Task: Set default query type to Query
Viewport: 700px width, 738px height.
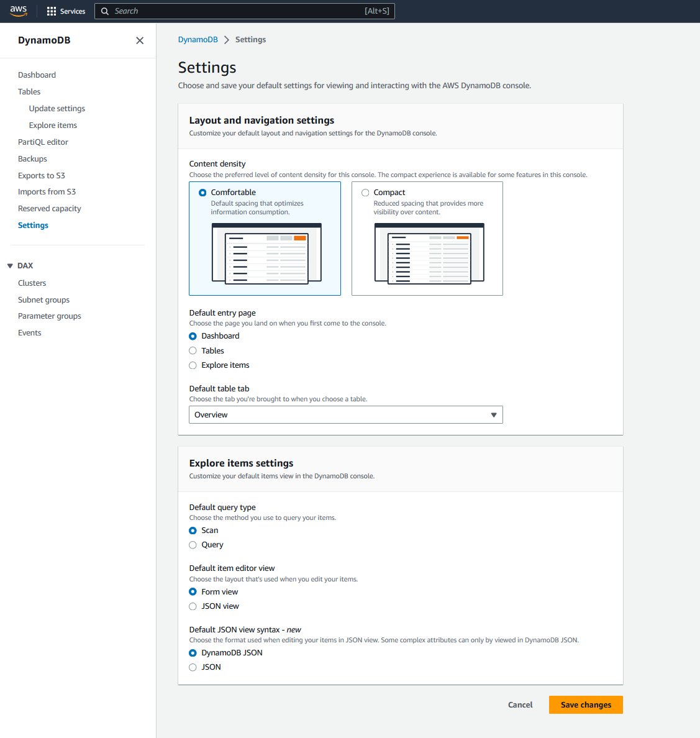Action: [193, 545]
